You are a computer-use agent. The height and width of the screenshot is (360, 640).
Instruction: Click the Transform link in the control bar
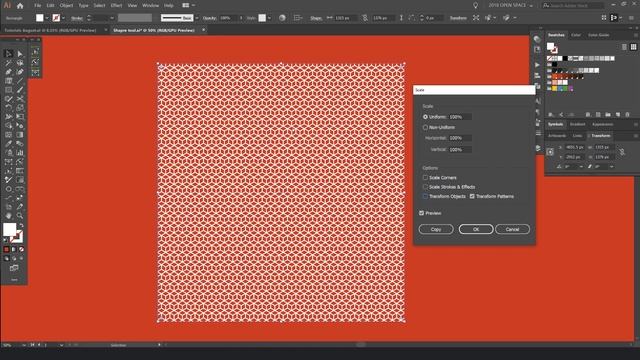click(458, 18)
